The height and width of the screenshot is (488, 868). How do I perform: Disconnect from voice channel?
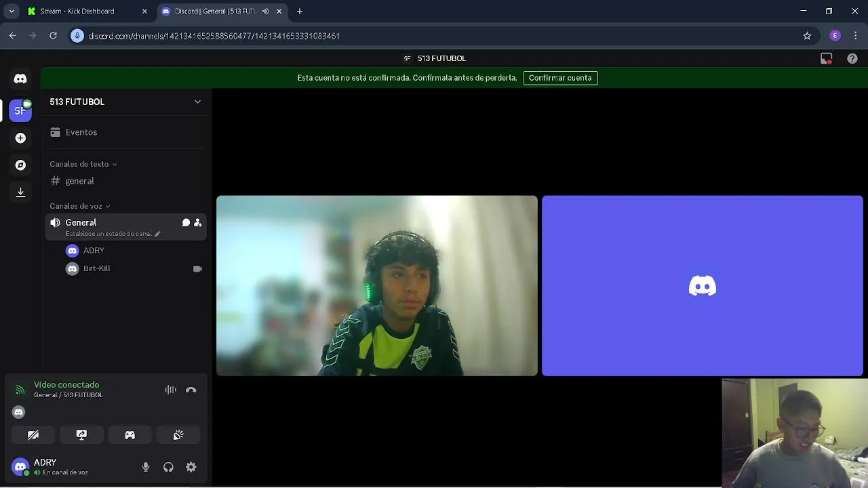[191, 390]
